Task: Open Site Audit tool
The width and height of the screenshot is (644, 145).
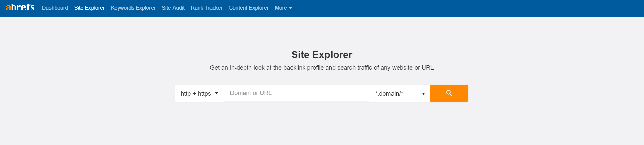Action: click(173, 8)
